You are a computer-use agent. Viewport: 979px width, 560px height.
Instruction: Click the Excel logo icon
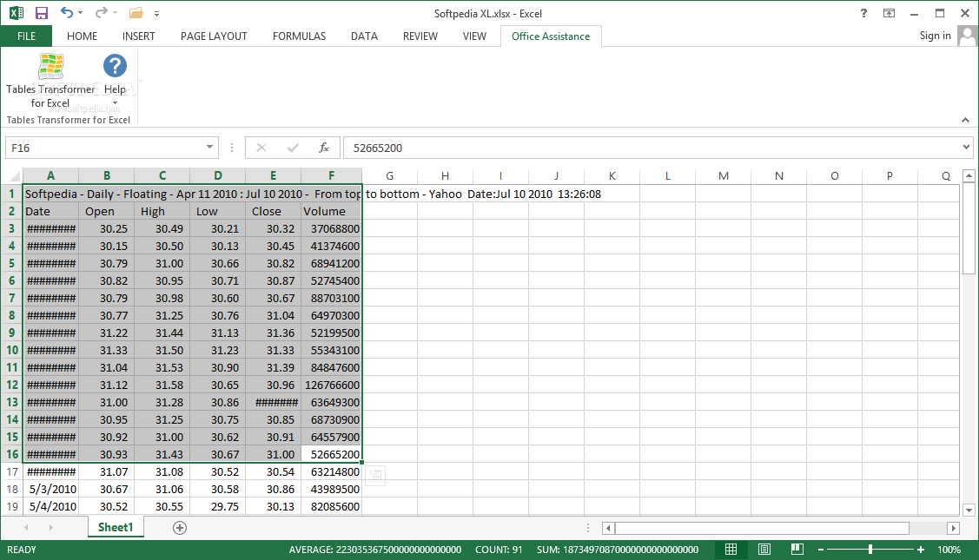[17, 13]
